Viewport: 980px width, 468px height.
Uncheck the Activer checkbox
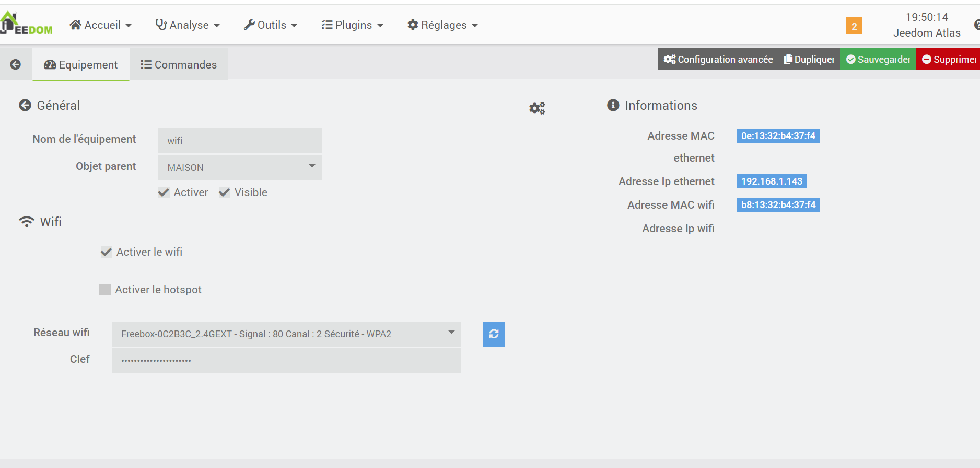click(164, 192)
